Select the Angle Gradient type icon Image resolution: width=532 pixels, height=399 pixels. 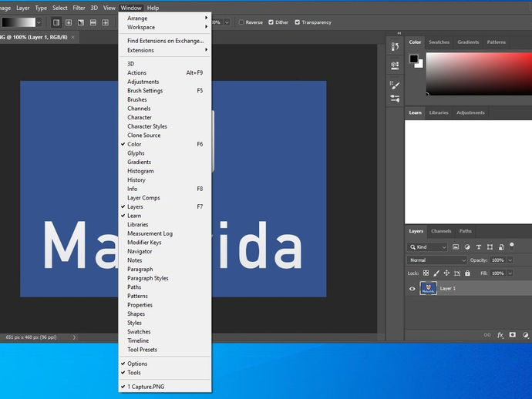click(x=81, y=22)
